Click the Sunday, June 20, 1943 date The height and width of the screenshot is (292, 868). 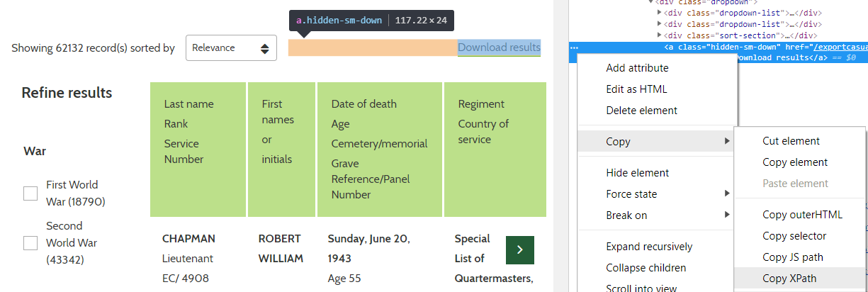click(x=368, y=248)
